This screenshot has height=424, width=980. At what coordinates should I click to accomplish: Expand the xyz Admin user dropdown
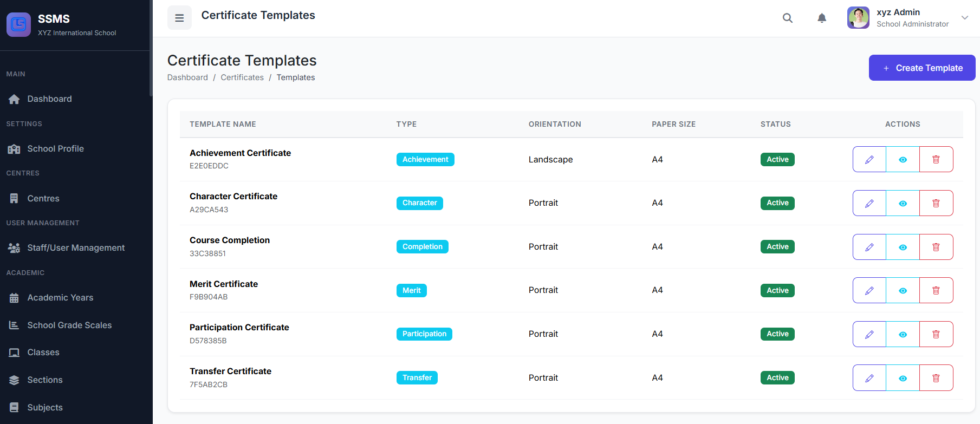[964, 18]
